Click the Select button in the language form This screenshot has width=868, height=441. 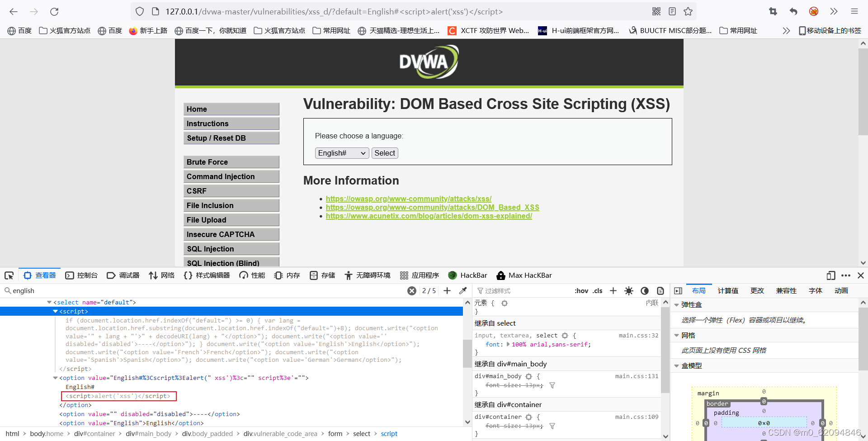tap(385, 153)
